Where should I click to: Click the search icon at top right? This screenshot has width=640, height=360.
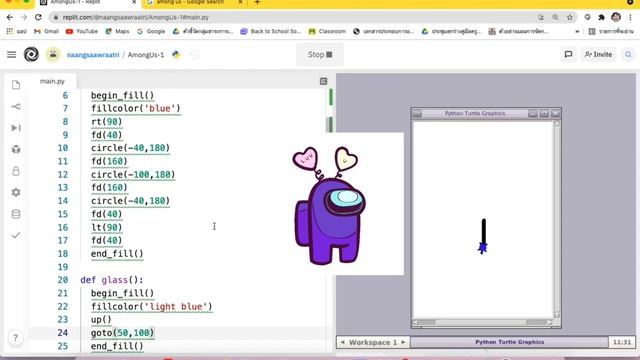(x=628, y=54)
